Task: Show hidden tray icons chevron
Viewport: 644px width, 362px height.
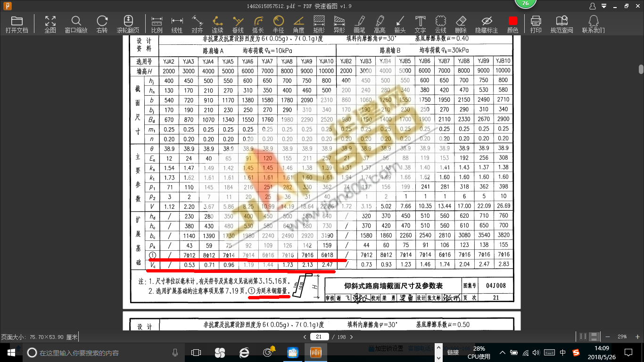Action: 503,352
